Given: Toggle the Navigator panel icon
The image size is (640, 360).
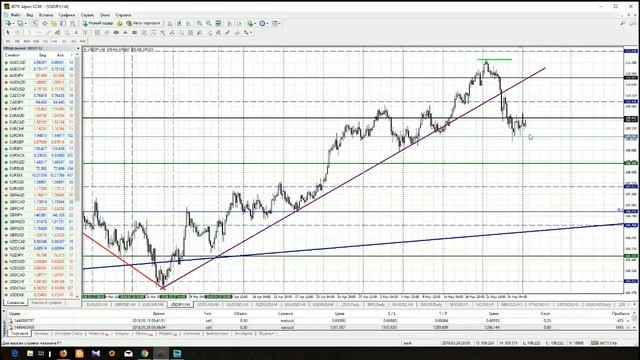Looking at the screenshot, I should tap(54, 23).
